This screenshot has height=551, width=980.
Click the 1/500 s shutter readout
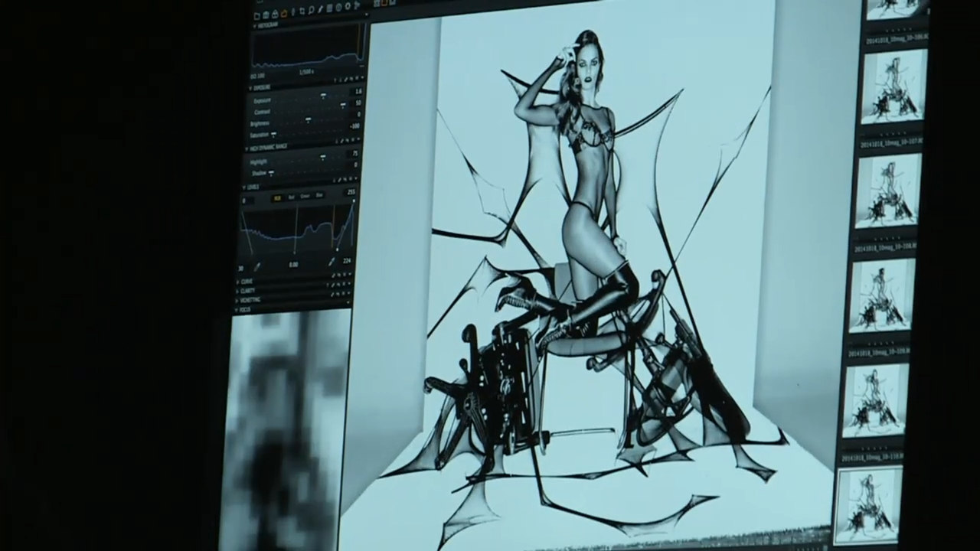306,72
